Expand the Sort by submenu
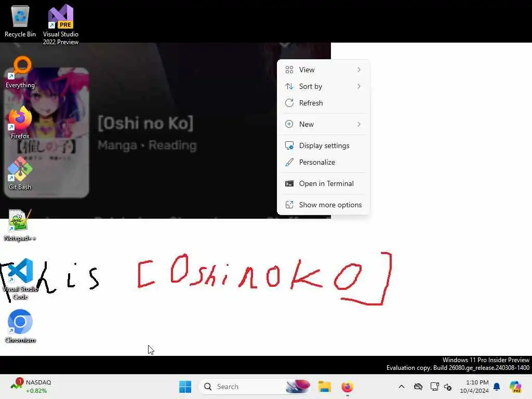Screen dimensions: 532x399 click(x=323, y=86)
